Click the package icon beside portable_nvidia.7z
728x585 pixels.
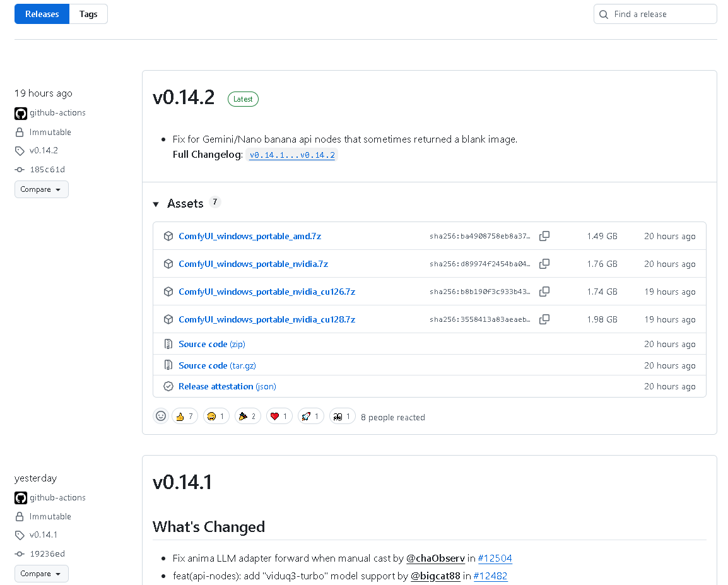168,264
